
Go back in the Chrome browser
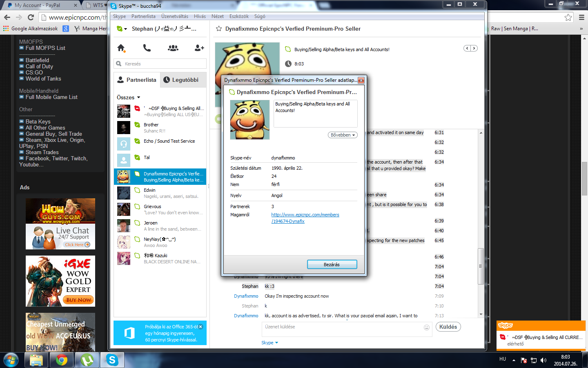click(x=7, y=17)
